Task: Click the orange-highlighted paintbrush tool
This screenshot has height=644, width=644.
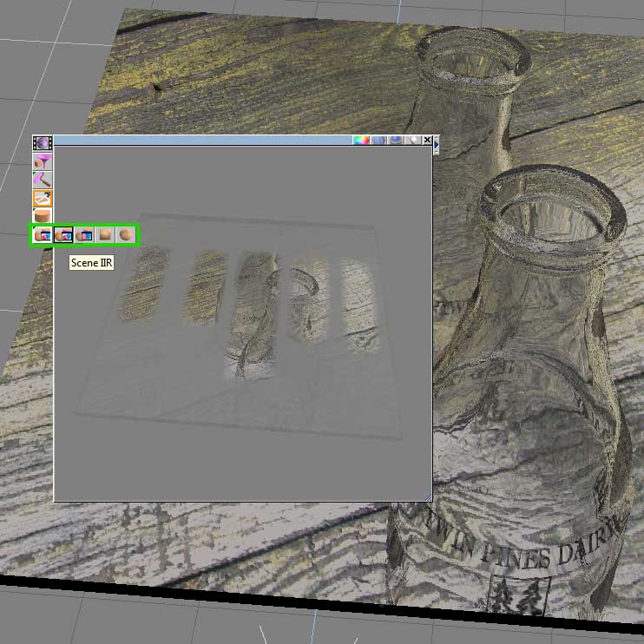Action: 43,198
